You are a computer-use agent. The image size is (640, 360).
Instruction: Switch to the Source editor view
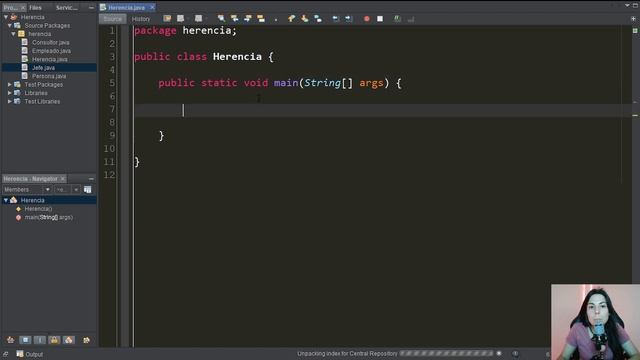coord(112,19)
